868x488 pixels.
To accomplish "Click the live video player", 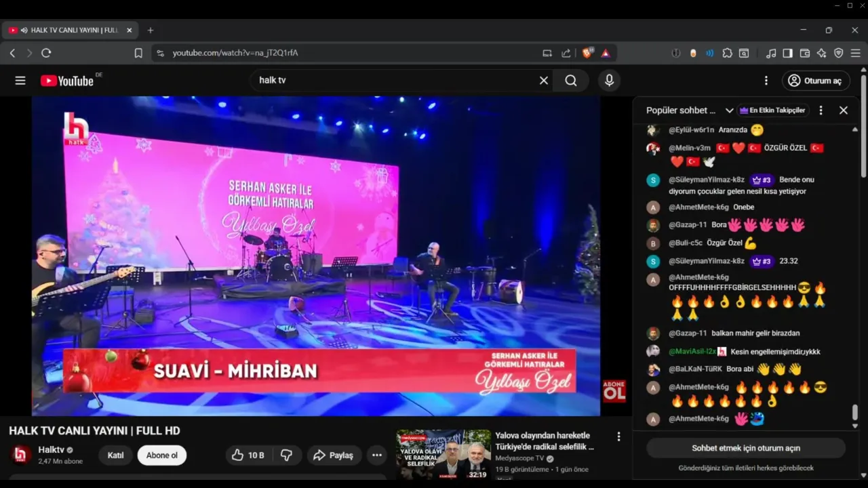I will (316, 256).
